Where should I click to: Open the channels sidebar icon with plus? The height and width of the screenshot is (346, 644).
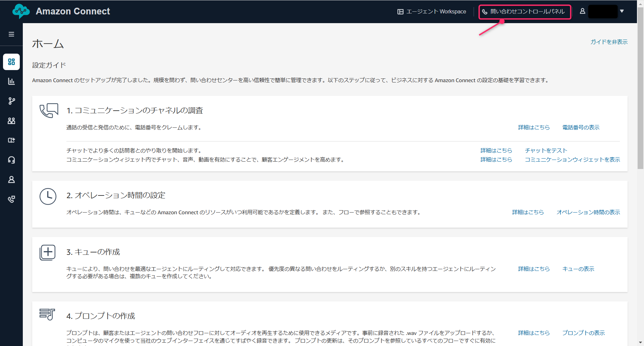[11, 140]
